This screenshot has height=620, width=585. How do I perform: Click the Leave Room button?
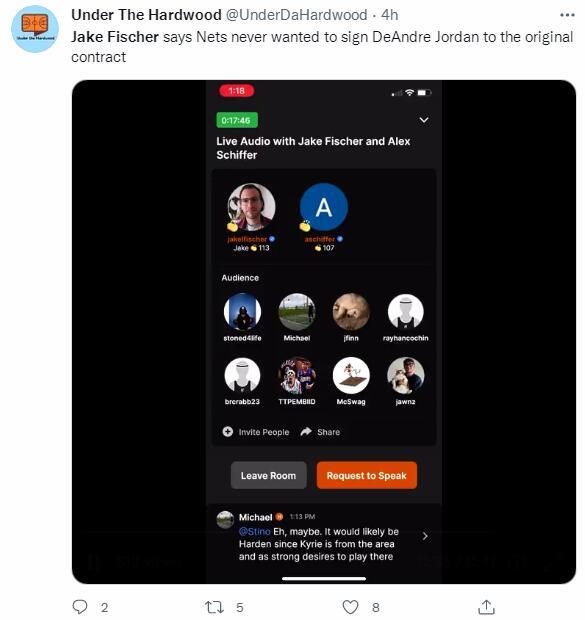[269, 475]
